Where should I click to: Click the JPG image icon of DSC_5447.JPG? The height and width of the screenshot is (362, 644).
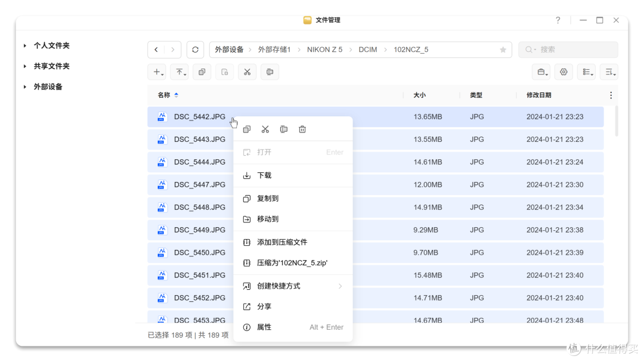tap(162, 184)
